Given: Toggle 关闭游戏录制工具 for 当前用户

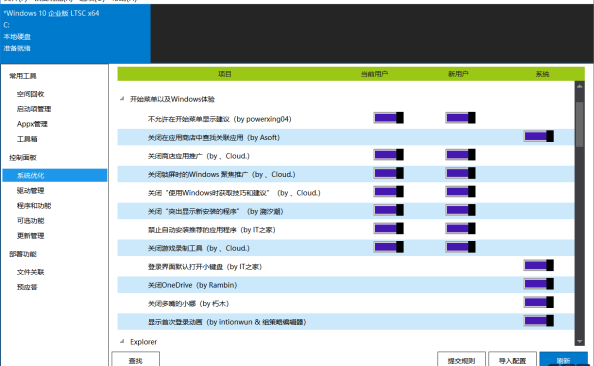Looking at the screenshot, I should [388, 247].
